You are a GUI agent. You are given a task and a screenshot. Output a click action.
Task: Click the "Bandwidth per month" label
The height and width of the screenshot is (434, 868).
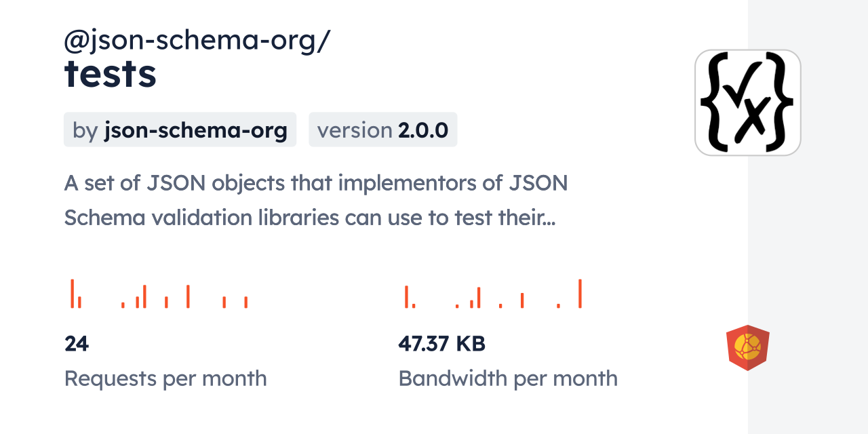click(508, 378)
